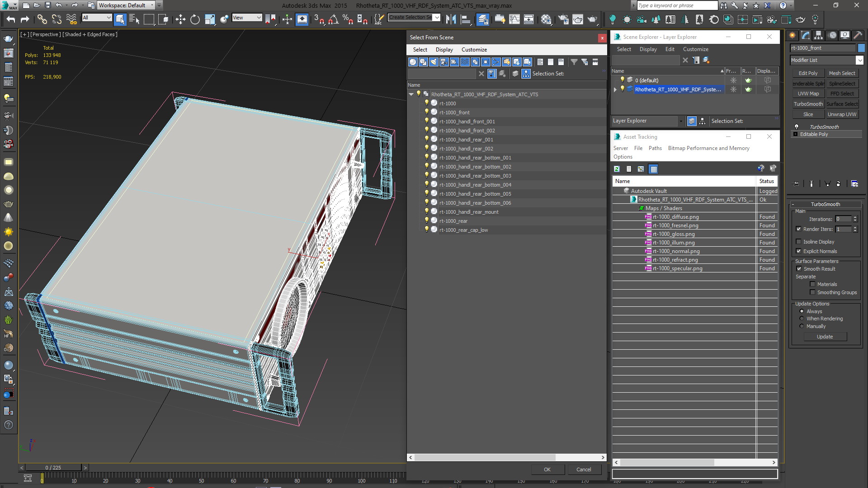Click the Undo arrow in main toolbar
Image resolution: width=868 pixels, height=488 pixels.
point(11,19)
